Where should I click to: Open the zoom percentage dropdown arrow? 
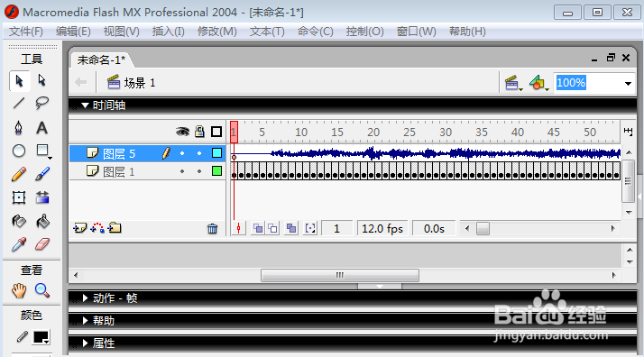pos(628,84)
